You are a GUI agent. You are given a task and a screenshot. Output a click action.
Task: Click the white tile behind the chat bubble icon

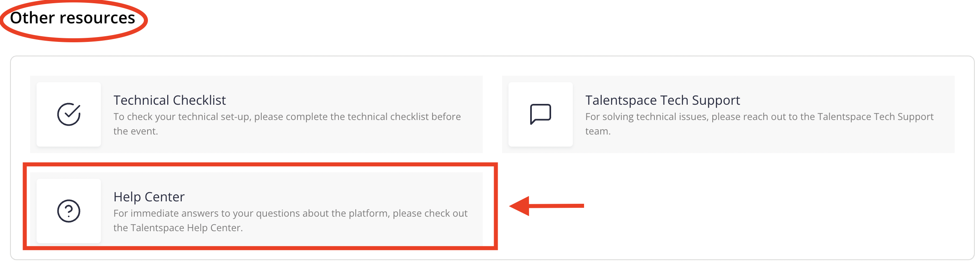[x=541, y=114]
